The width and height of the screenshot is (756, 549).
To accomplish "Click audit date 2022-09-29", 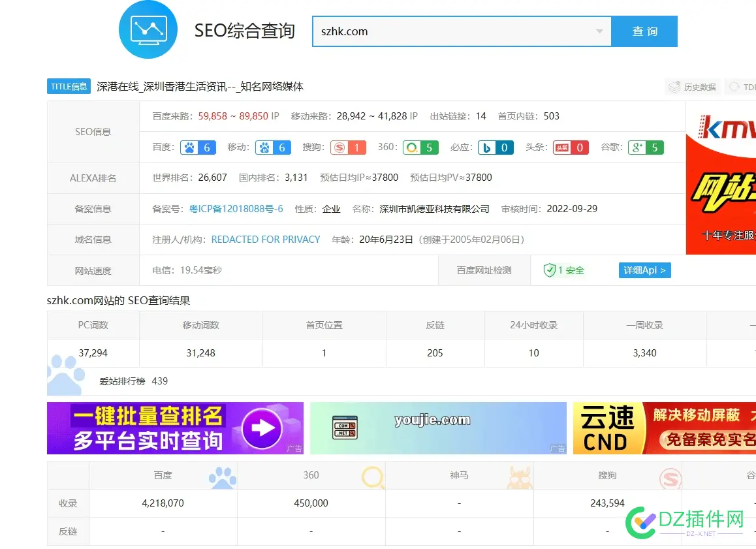I will (x=572, y=209).
